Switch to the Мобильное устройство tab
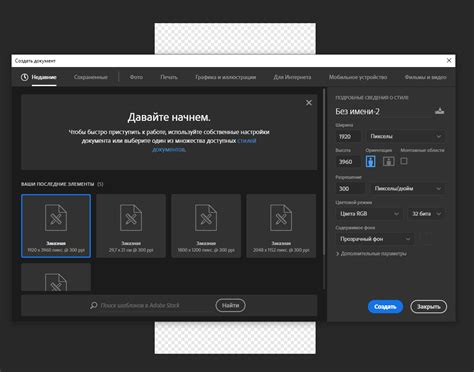The image size is (474, 372). 358,77
